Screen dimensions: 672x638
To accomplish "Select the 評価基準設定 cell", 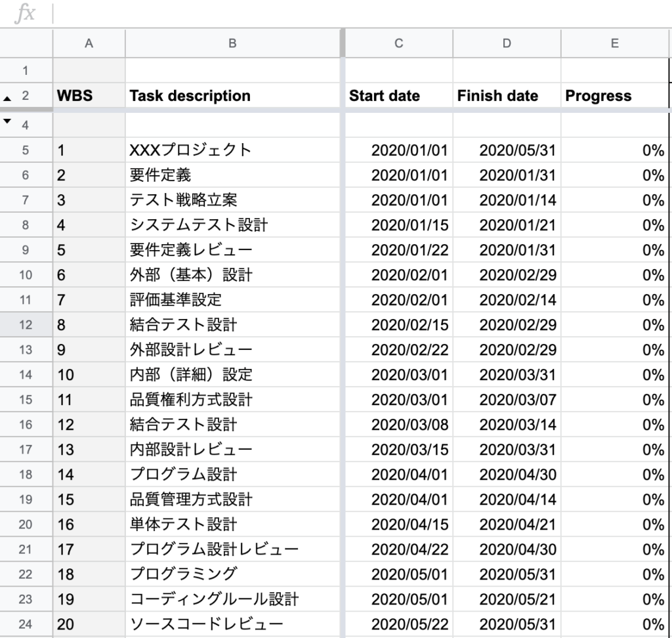I will 232,300.
